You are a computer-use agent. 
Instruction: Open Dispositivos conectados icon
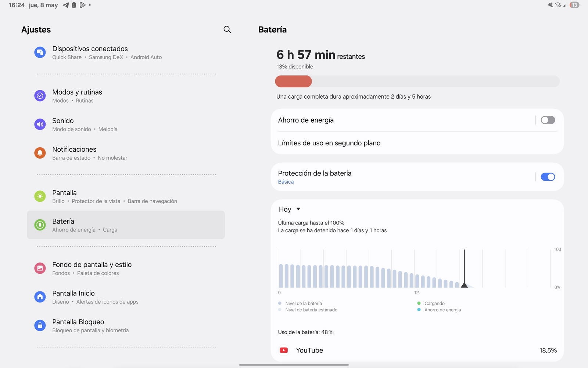point(40,53)
